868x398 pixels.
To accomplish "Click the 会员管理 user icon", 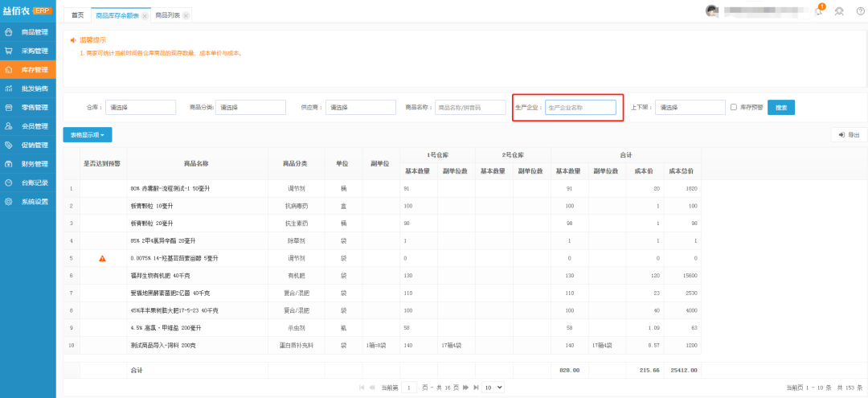I will pyautogui.click(x=9, y=126).
